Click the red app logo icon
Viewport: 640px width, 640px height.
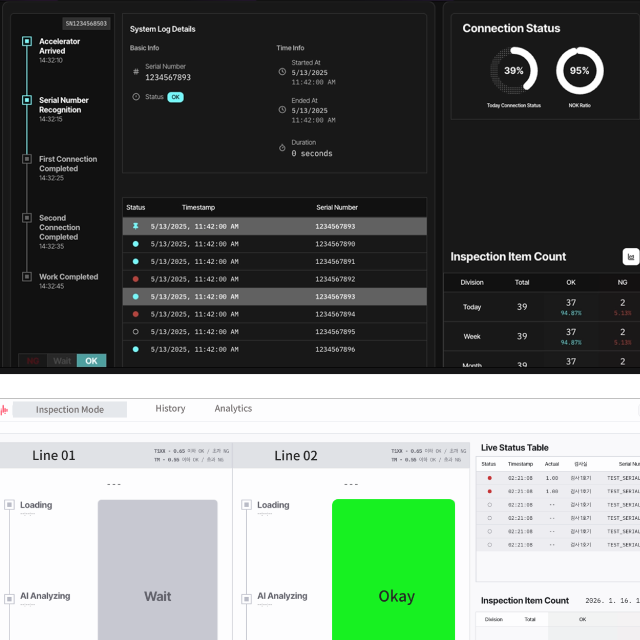pos(4,409)
